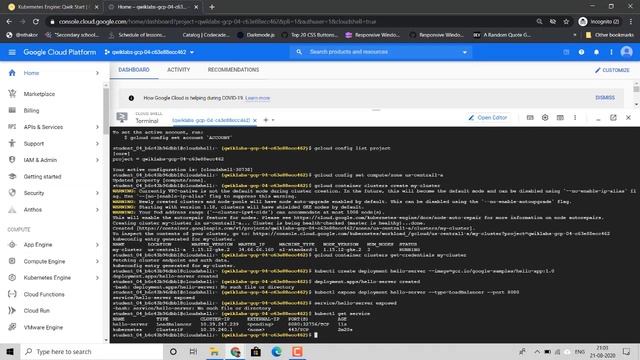Switch to the ACTIVITY tab
640x360 pixels.
[178, 70]
